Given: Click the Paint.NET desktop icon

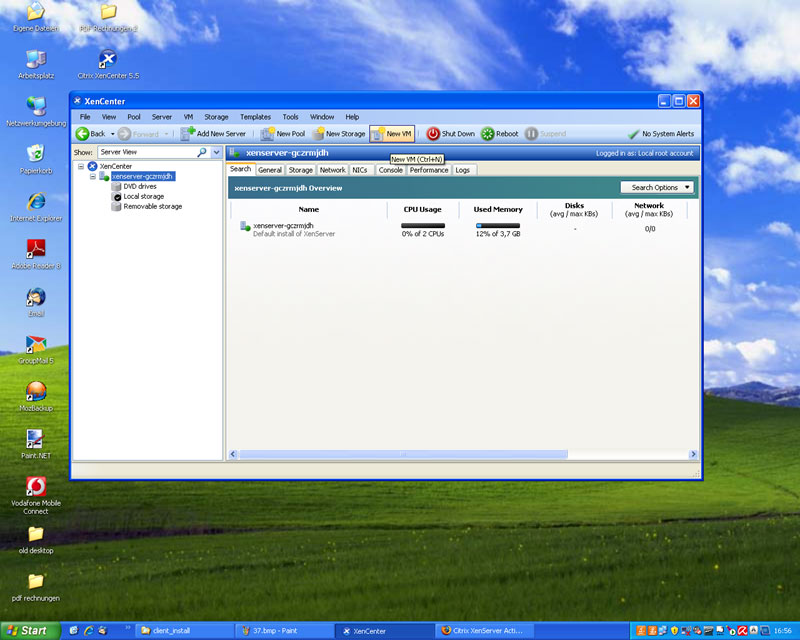Looking at the screenshot, I should (36, 445).
